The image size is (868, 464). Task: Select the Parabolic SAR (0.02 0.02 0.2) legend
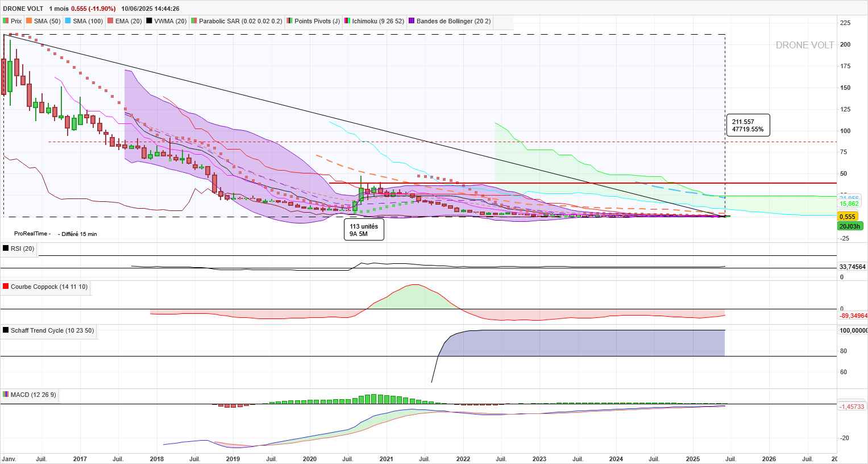pyautogui.click(x=237, y=21)
